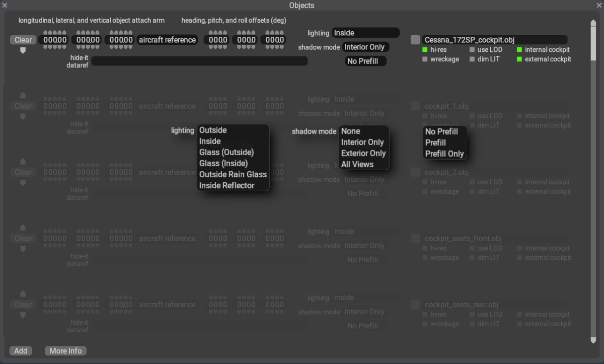The image size is (604, 364).
Task: Enable use LOD for Cessna_172SP_cockpit.obj
Action: click(472, 50)
